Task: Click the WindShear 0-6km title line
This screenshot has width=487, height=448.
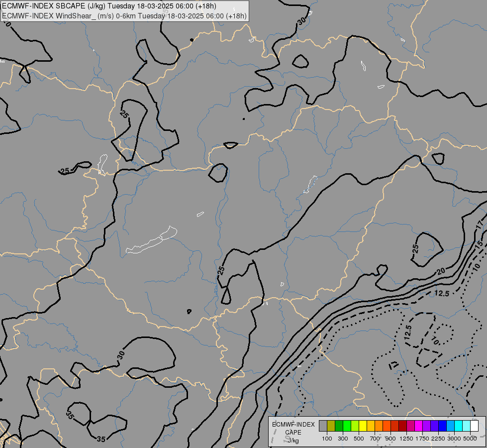Action: 124,16
